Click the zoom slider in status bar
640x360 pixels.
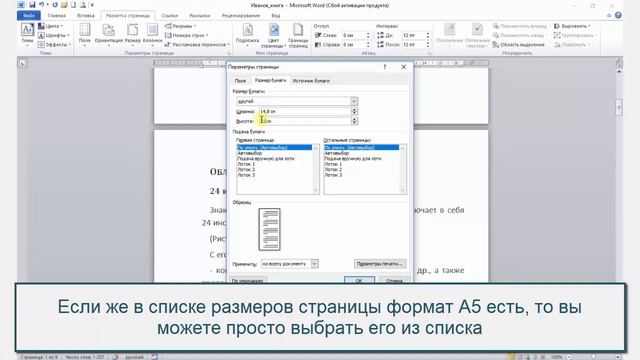click(593, 357)
